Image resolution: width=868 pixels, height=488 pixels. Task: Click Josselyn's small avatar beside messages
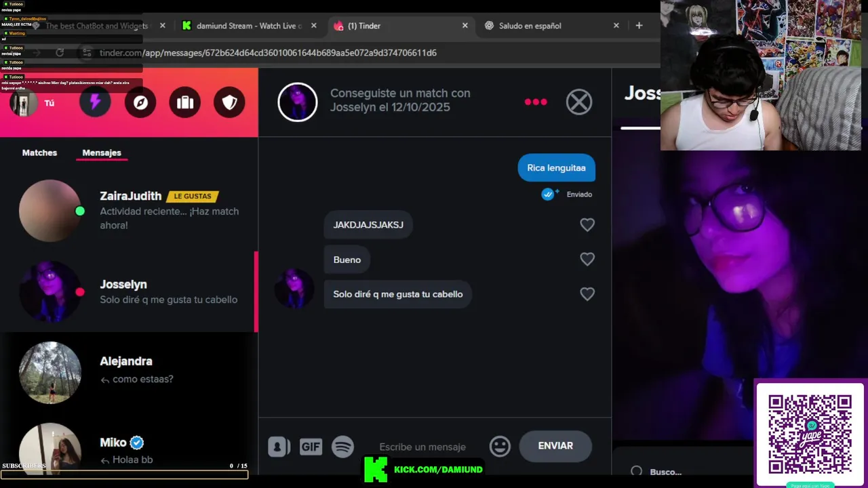(294, 288)
